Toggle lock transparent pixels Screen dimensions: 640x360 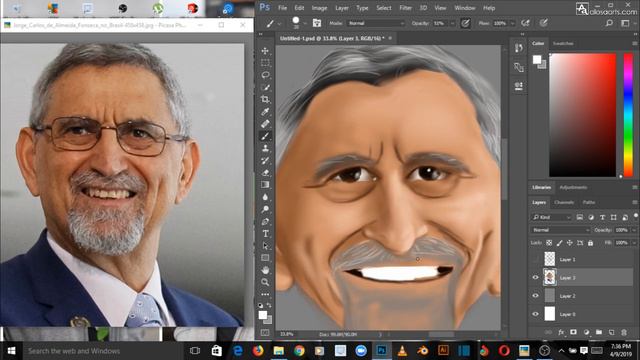(x=549, y=243)
